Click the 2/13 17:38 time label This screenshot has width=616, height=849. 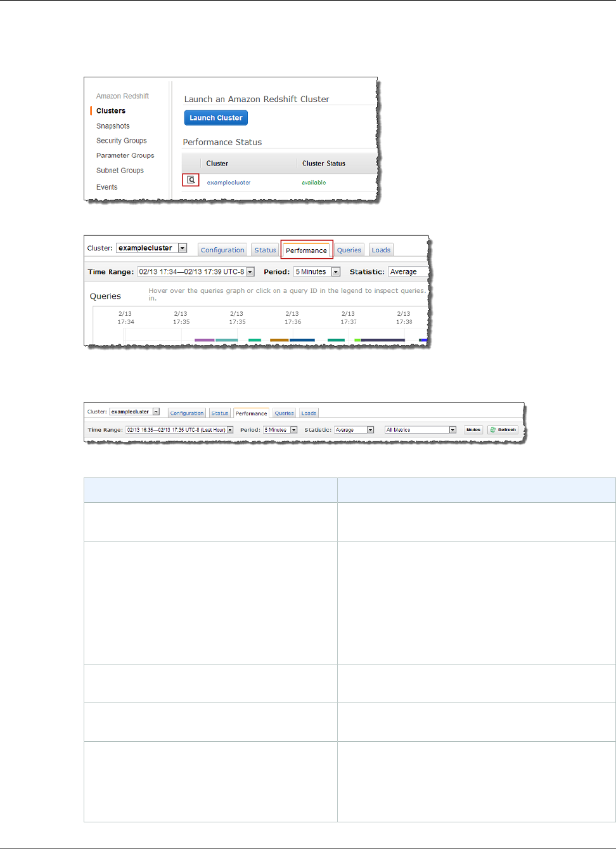(404, 318)
